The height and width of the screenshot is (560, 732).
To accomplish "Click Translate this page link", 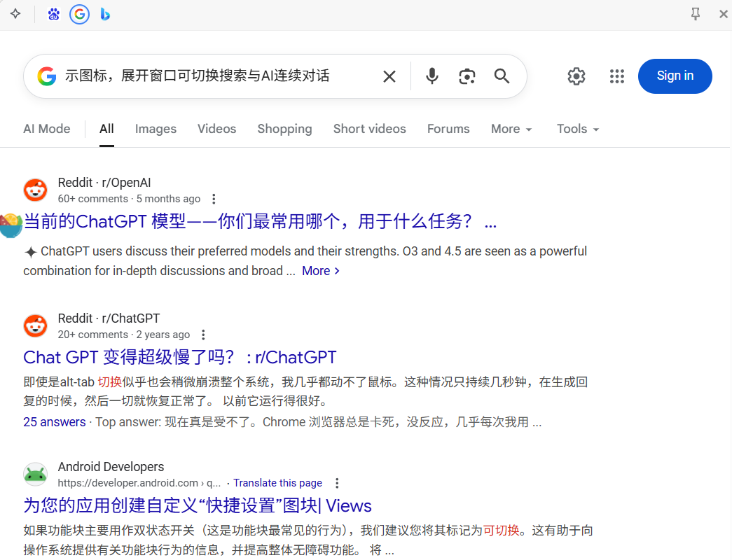I will 277,483.
